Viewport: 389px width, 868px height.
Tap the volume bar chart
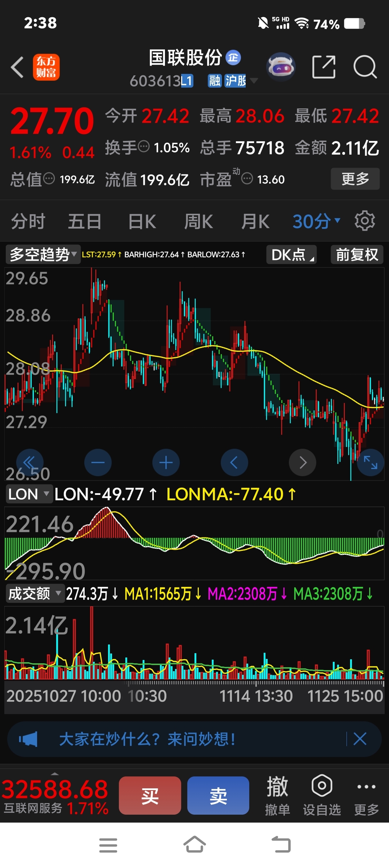pos(194,643)
